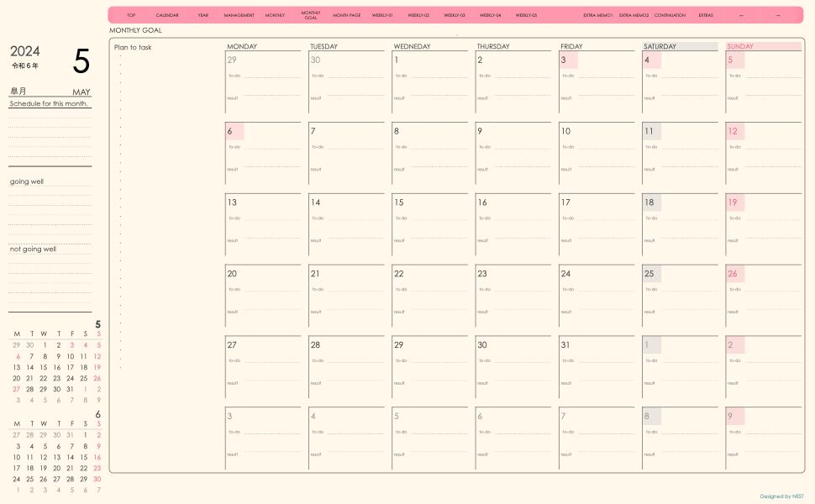Open the EXTRA MEMO1 tab

[x=597, y=16]
